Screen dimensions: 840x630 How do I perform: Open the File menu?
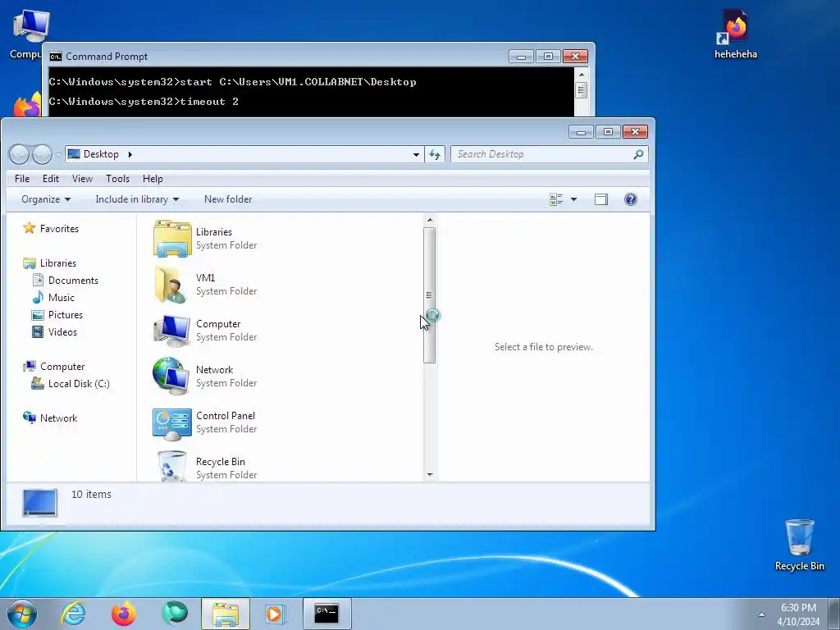point(22,178)
